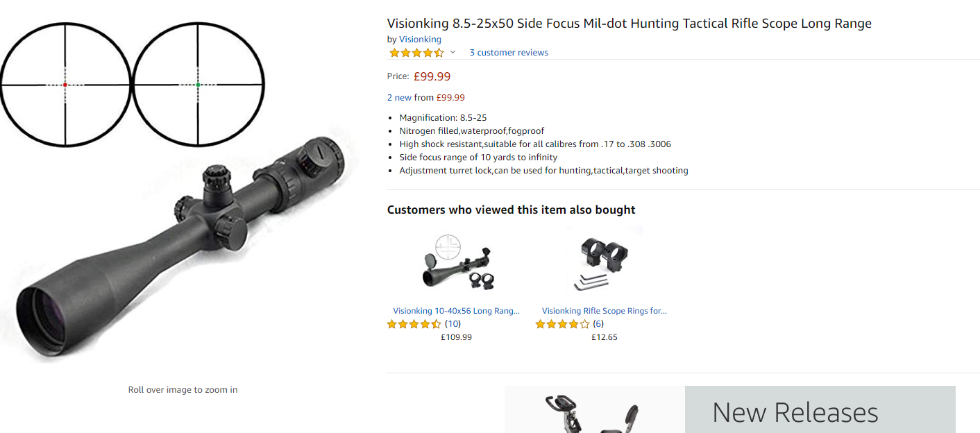The image size is (980, 433).
Task: Expand the rating breakdown dropdown arrow
Action: point(453,53)
